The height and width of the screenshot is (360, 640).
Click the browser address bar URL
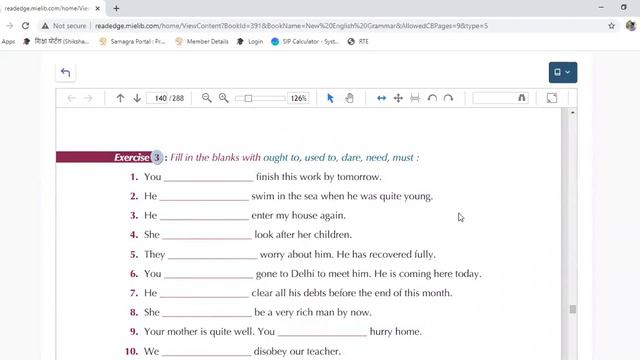291,26
